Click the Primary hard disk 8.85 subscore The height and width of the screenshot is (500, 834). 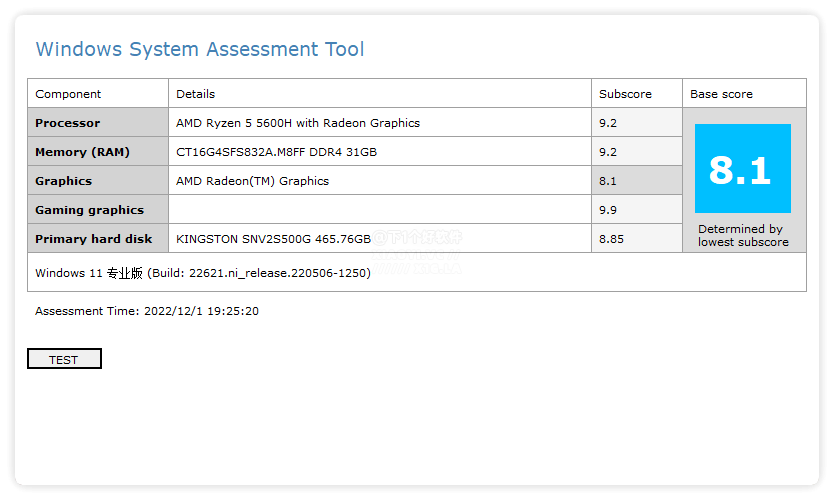pos(611,239)
